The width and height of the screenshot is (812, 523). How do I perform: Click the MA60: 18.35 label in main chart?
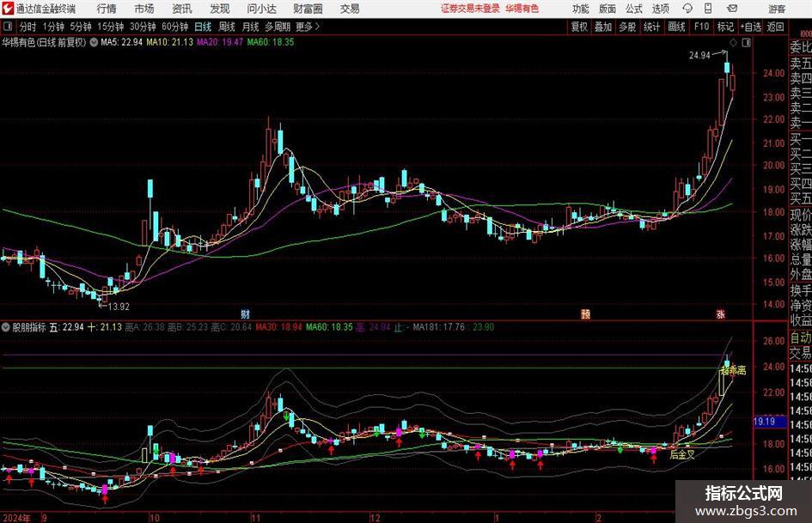coord(271,42)
